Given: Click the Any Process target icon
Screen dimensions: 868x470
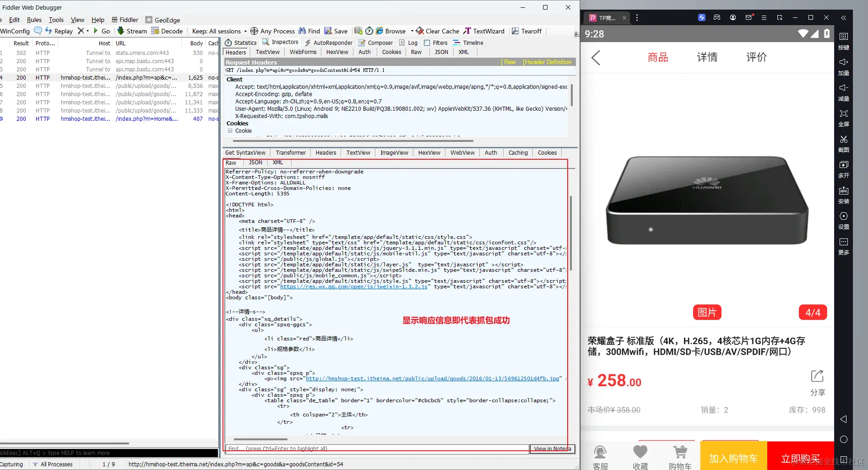Looking at the screenshot, I should click(x=254, y=31).
